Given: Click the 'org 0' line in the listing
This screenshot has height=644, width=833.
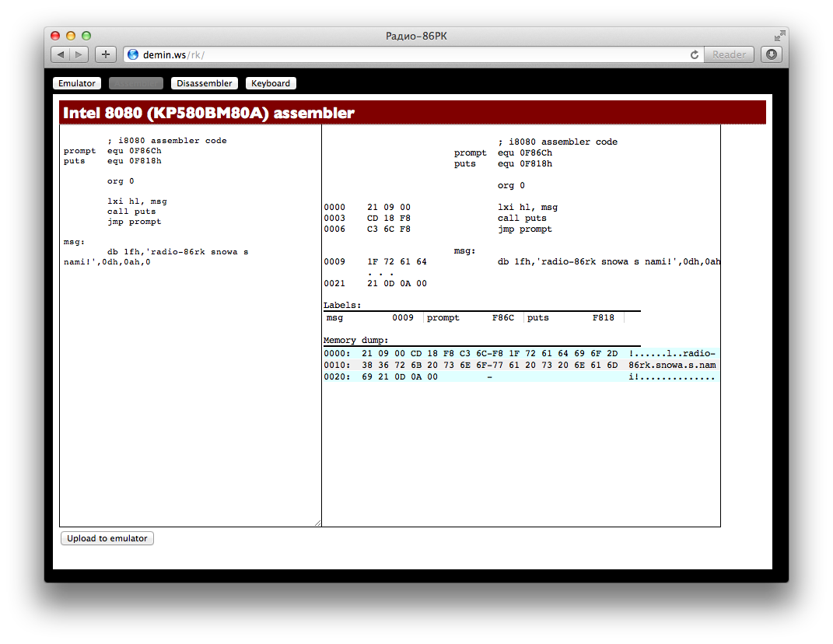Looking at the screenshot, I should click(511, 185).
